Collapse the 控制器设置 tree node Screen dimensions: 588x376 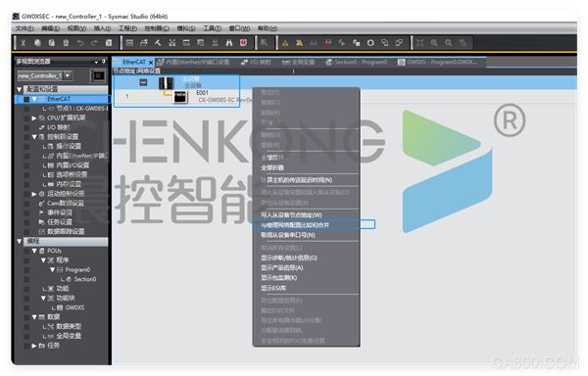point(34,137)
